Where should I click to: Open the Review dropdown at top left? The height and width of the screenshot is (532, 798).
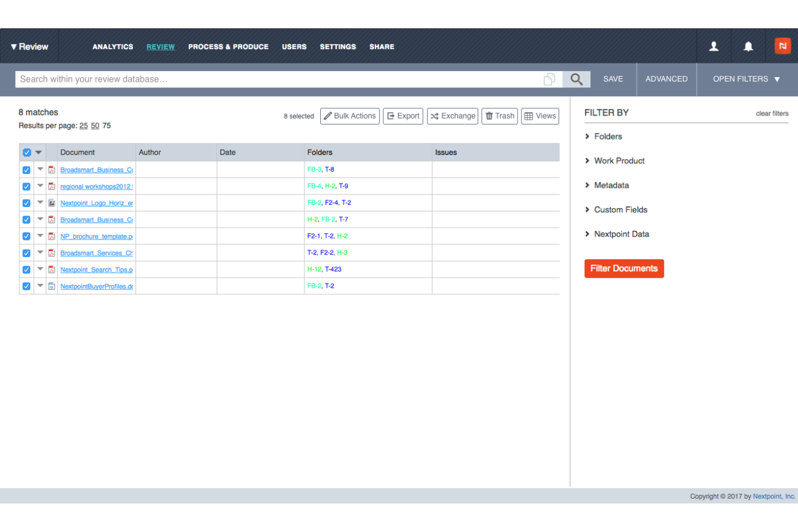pyautogui.click(x=29, y=47)
